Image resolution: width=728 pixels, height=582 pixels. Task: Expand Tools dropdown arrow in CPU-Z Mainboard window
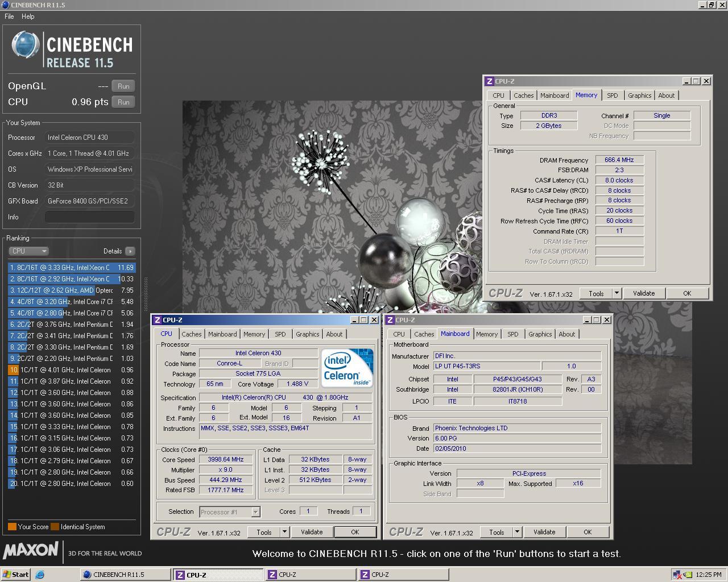517,533
